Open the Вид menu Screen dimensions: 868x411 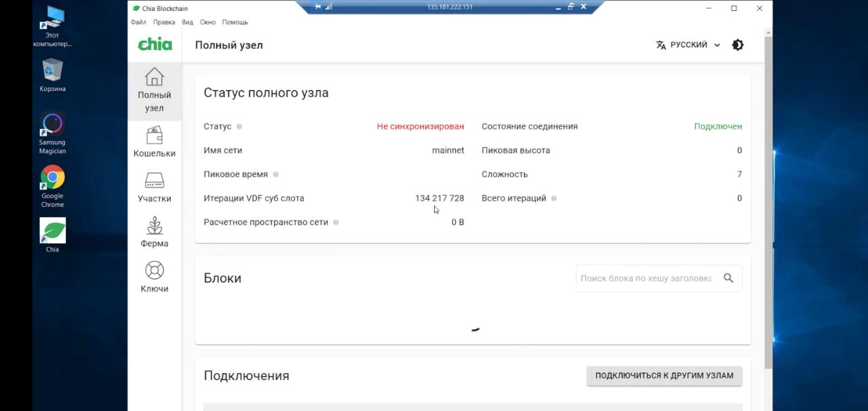coord(187,22)
